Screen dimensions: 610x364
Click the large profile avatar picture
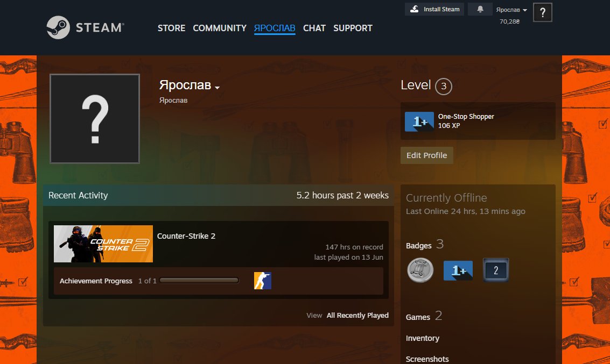(x=95, y=118)
